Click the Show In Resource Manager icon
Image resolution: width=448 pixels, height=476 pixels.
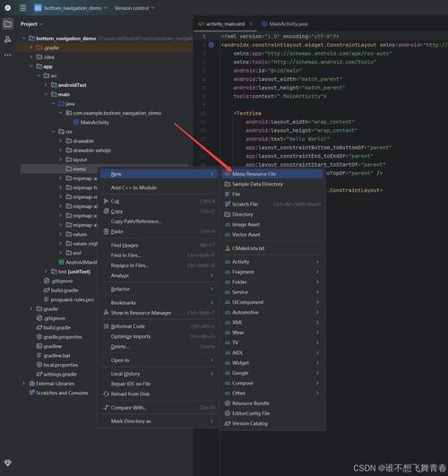coord(106,312)
